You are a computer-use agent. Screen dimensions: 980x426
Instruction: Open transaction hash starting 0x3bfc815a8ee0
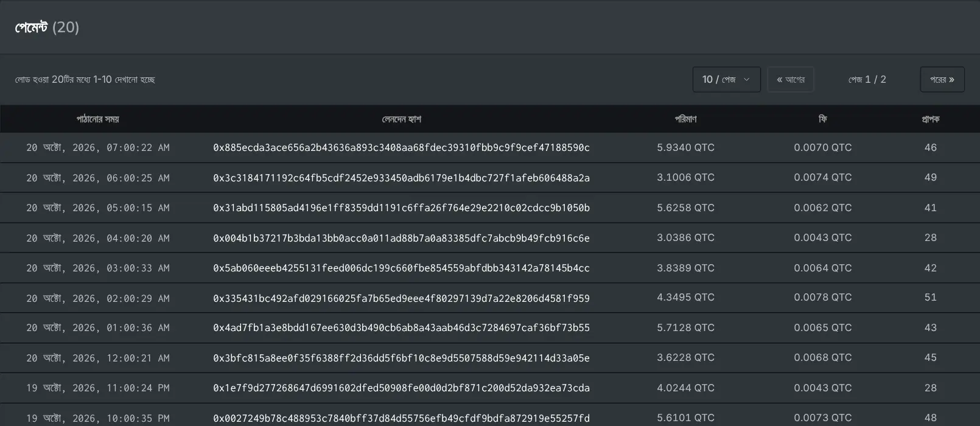point(402,358)
